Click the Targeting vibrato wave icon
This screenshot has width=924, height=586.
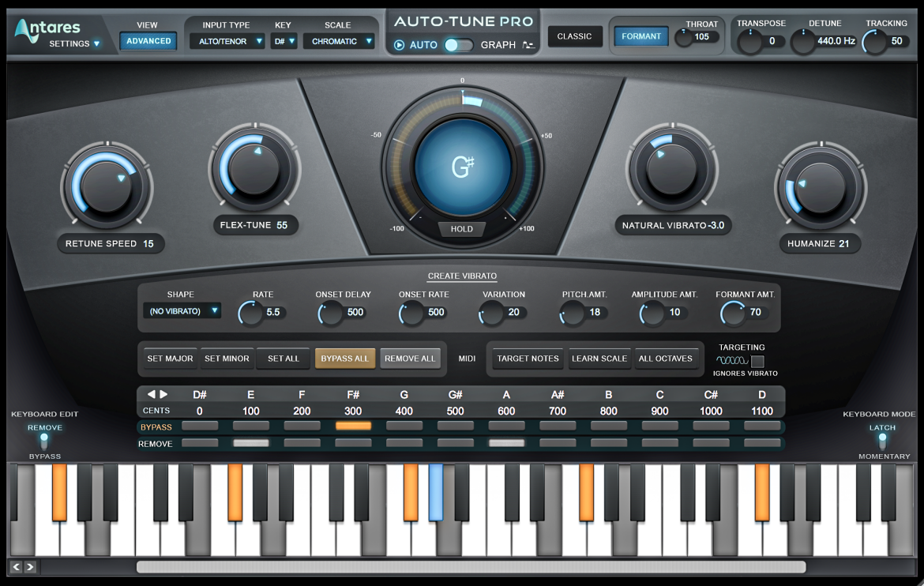pos(732,360)
